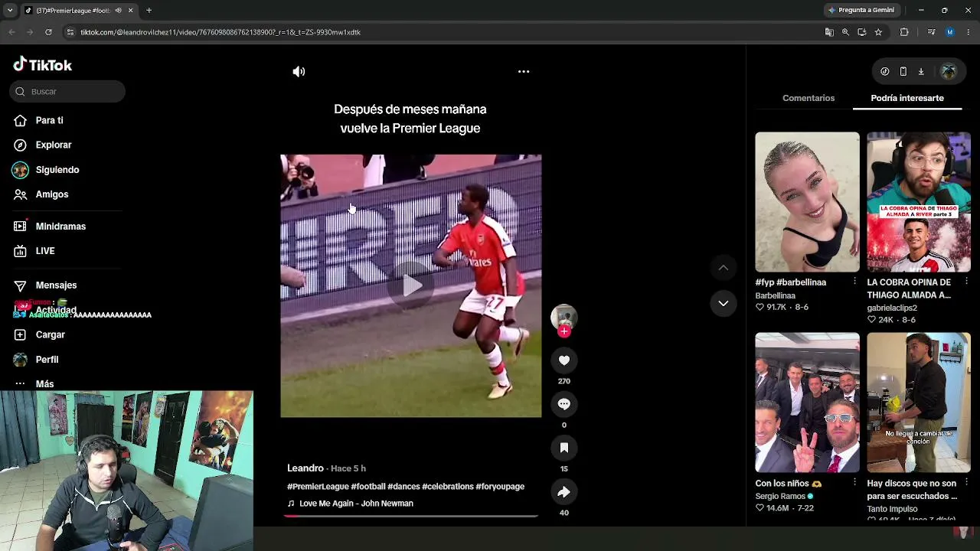
Task: Open the Chrome profile M avatar
Action: coord(950,32)
